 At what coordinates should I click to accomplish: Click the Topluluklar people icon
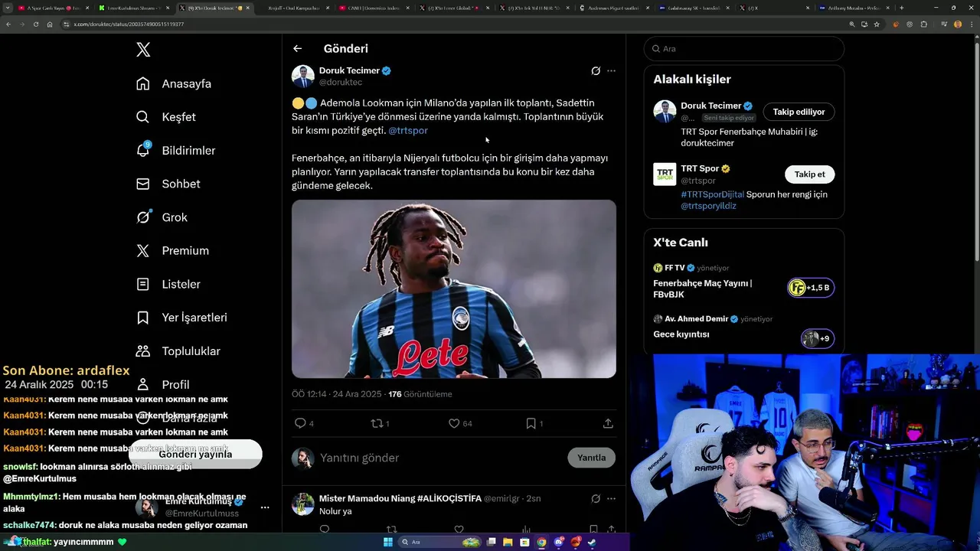click(x=143, y=351)
